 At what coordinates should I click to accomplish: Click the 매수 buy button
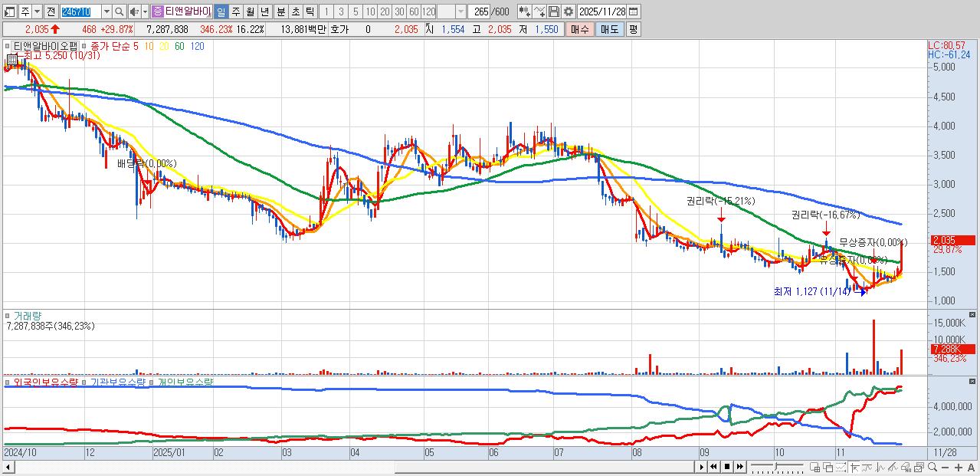[x=580, y=29]
